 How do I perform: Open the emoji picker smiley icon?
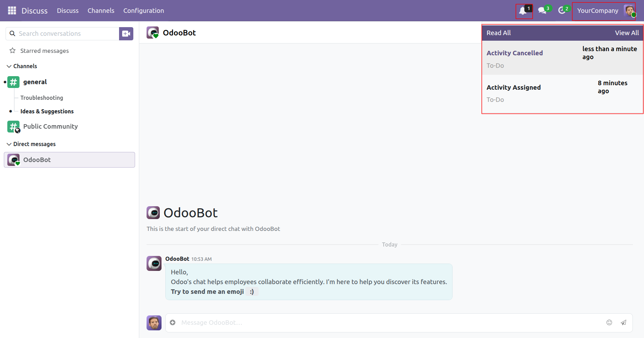[x=609, y=323]
